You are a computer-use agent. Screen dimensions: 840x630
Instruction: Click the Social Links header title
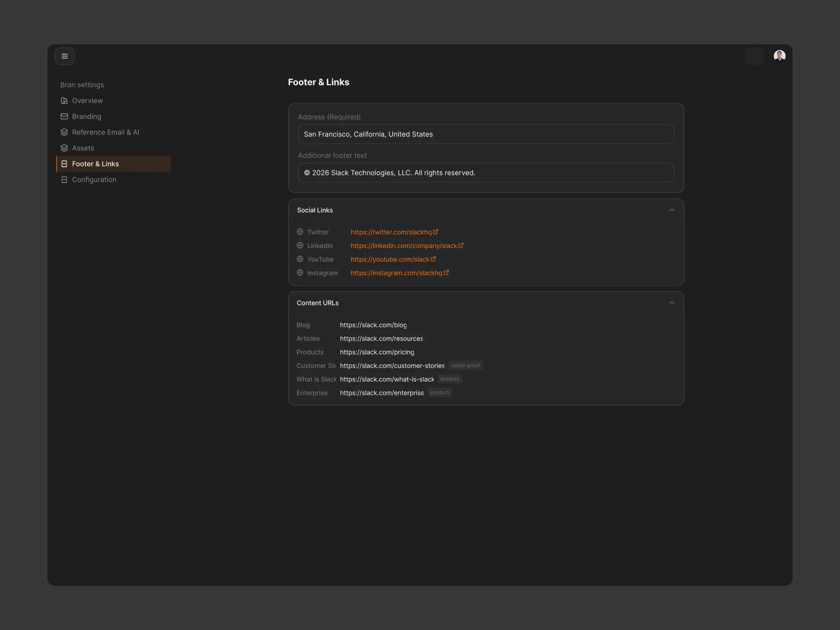pyautogui.click(x=315, y=210)
